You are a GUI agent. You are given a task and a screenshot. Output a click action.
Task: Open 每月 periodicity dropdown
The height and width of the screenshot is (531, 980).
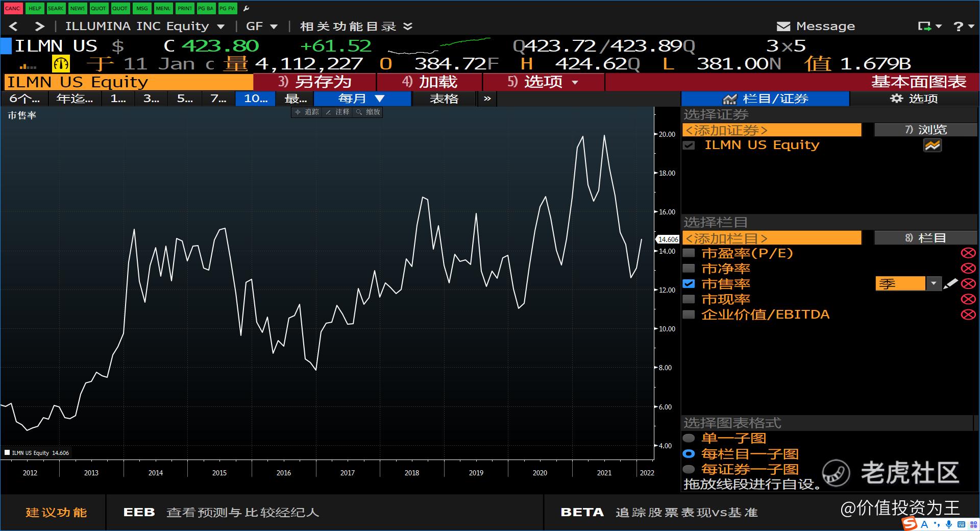(x=362, y=99)
